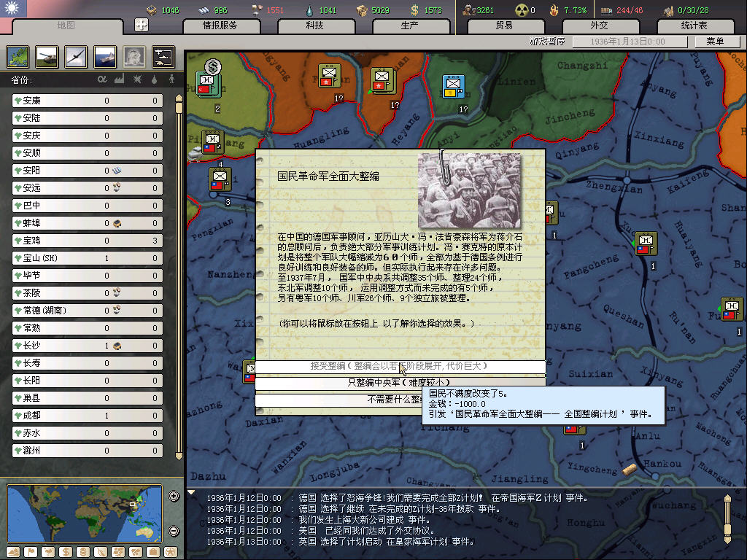Click the province list scrollbar

point(179,277)
